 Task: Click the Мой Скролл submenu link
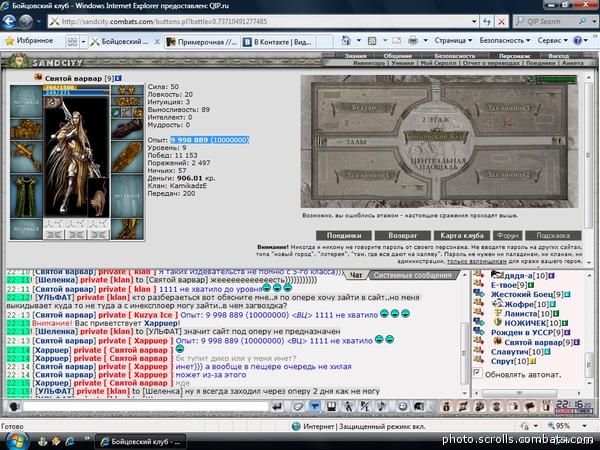point(439,63)
